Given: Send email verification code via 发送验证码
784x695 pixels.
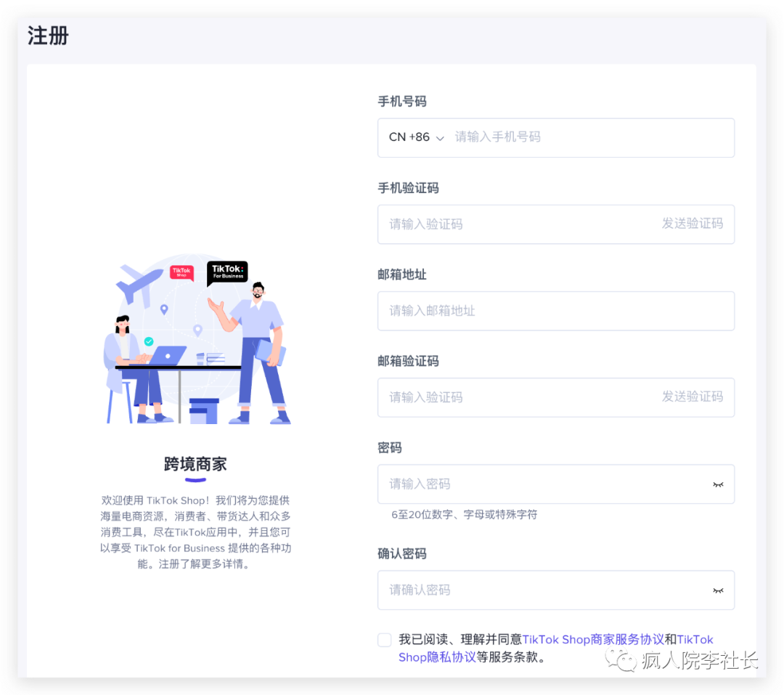Looking at the screenshot, I should pos(693,397).
